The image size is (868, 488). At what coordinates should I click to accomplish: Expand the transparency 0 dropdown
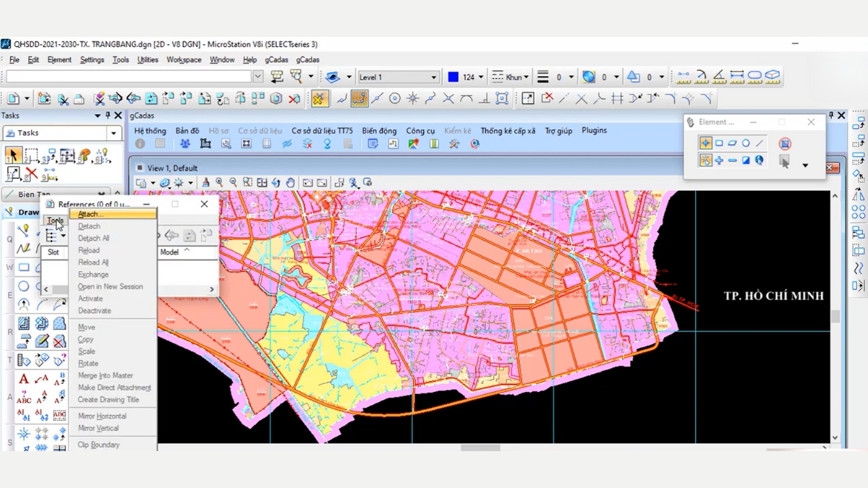tap(616, 77)
